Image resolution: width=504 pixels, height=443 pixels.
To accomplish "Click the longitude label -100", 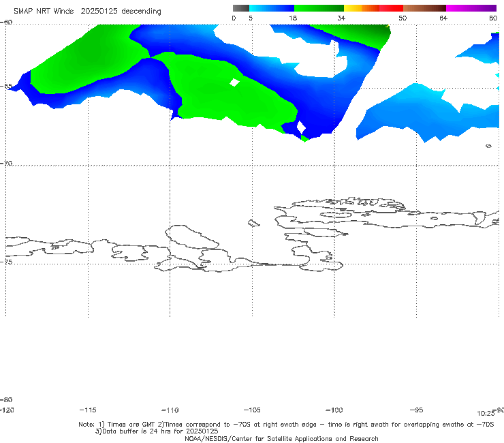I will click(334, 410).
